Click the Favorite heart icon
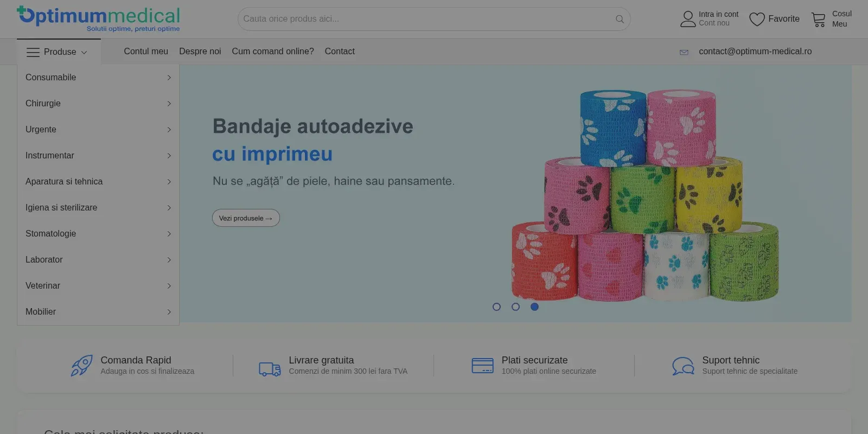 [x=757, y=19]
